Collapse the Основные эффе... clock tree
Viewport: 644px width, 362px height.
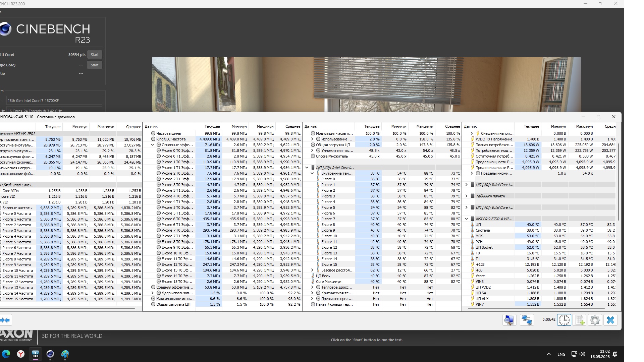coord(153,145)
